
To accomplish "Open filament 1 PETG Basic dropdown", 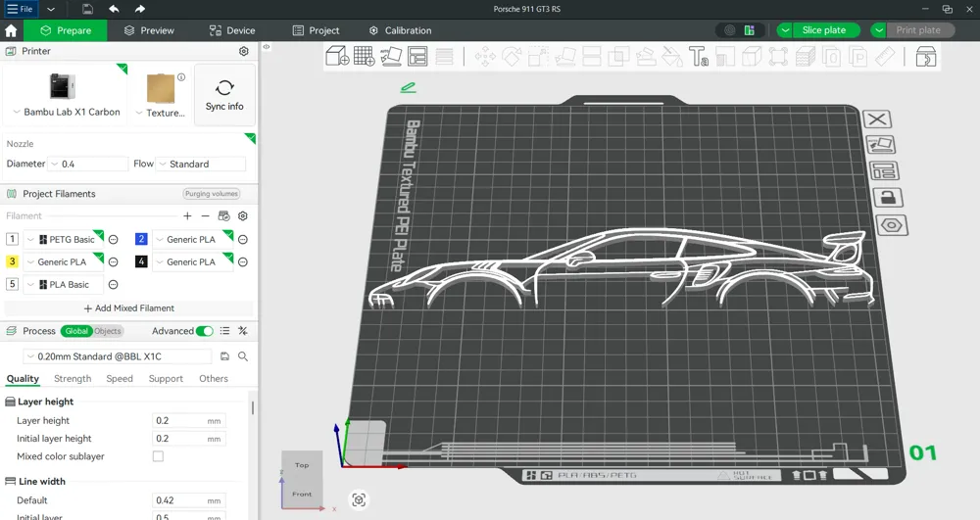I will click(63, 239).
